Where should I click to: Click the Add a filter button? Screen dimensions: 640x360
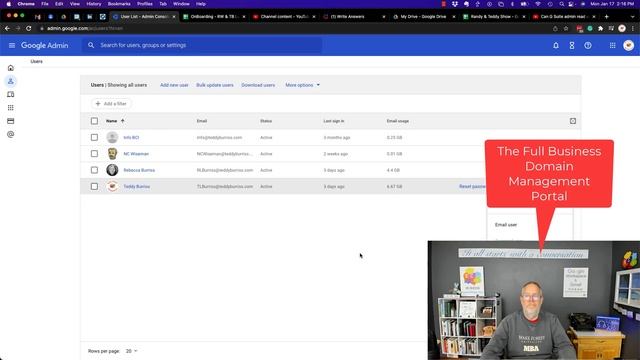coord(111,104)
